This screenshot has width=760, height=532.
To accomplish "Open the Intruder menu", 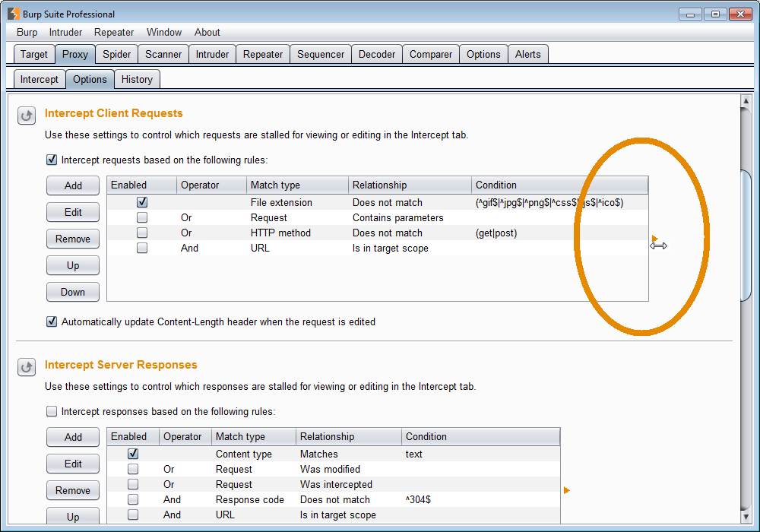I will (x=65, y=32).
